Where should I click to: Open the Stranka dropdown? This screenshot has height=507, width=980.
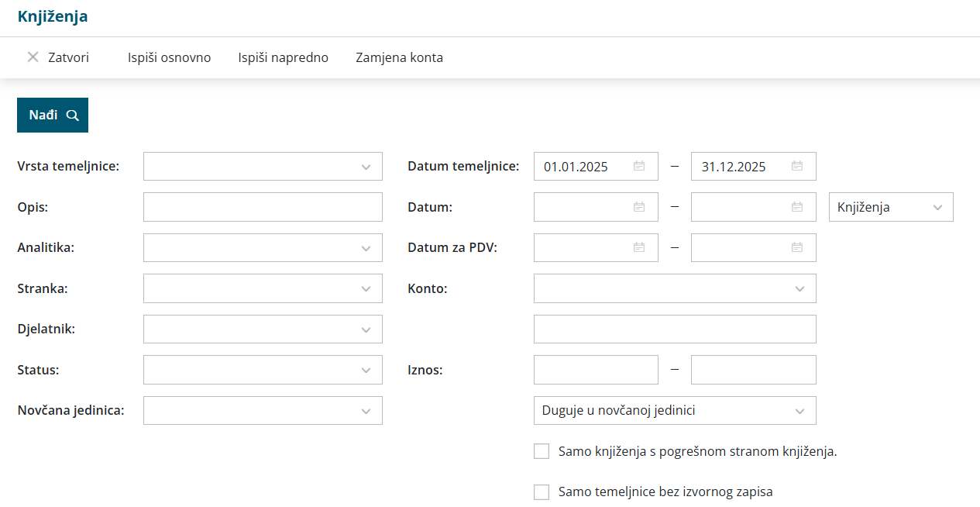(366, 288)
